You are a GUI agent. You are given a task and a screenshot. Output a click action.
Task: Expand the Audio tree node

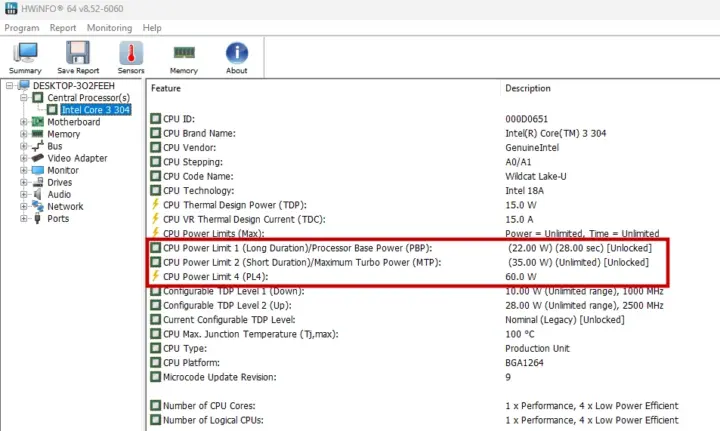(x=23, y=195)
